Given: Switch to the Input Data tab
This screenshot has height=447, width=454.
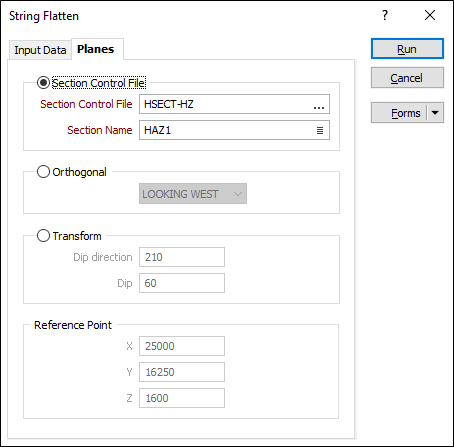Looking at the screenshot, I should point(40,50).
